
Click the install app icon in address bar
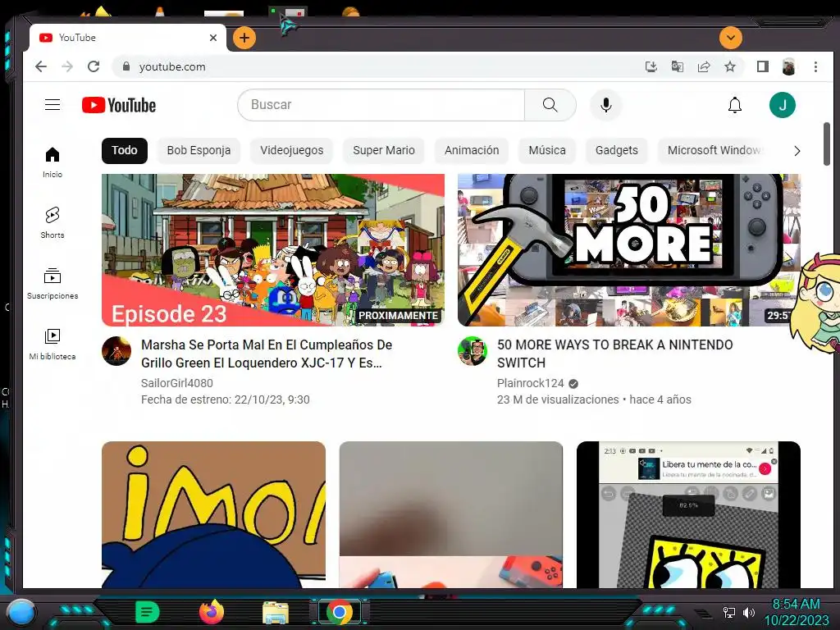point(651,66)
